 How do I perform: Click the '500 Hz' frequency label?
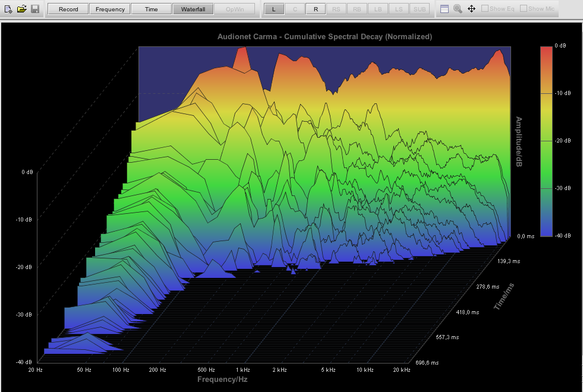click(206, 369)
